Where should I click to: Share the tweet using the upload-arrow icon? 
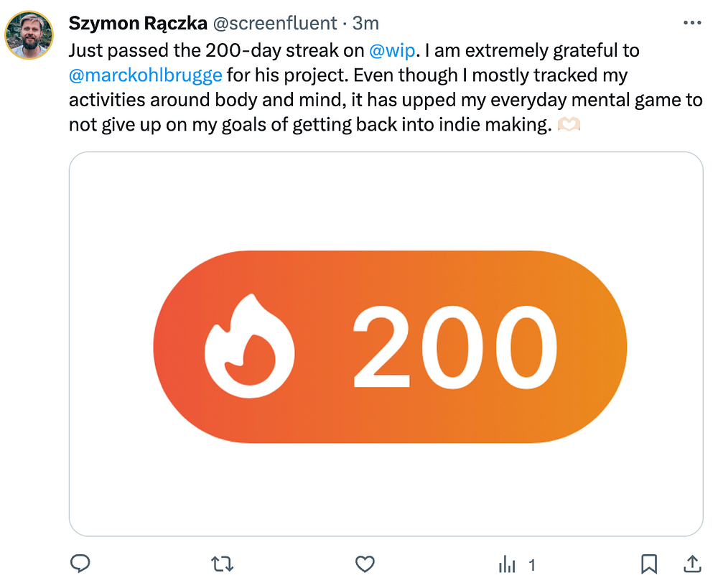692,564
